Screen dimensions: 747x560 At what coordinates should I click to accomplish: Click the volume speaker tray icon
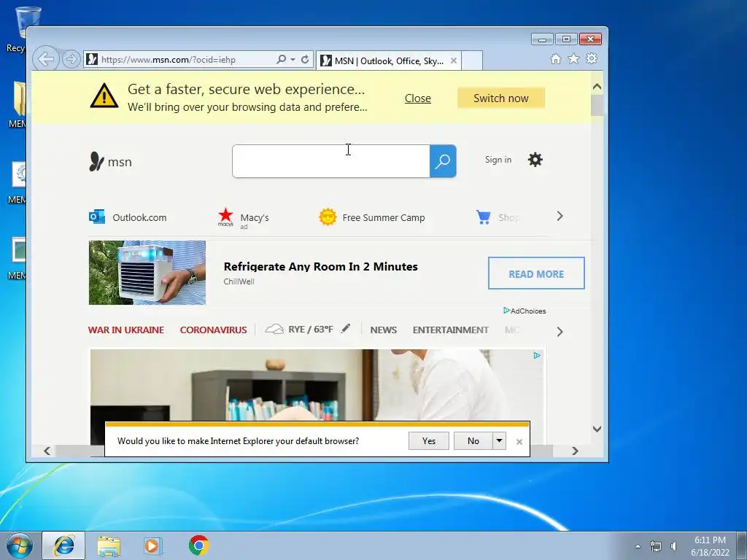[x=673, y=546]
